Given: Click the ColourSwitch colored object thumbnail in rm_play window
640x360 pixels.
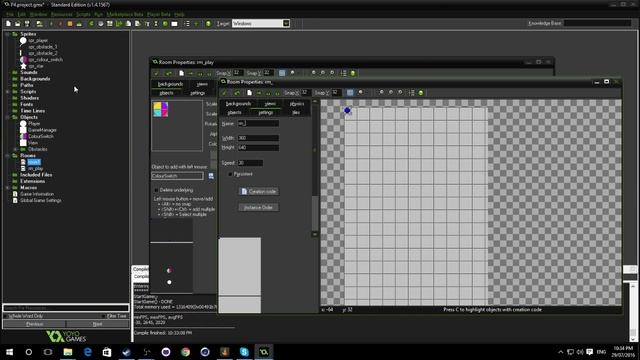Looking at the screenshot, I should (160, 109).
